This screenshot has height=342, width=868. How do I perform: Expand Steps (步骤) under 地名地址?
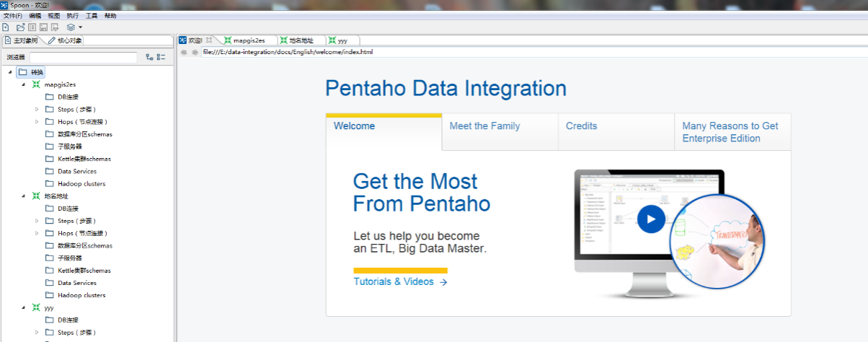37,221
